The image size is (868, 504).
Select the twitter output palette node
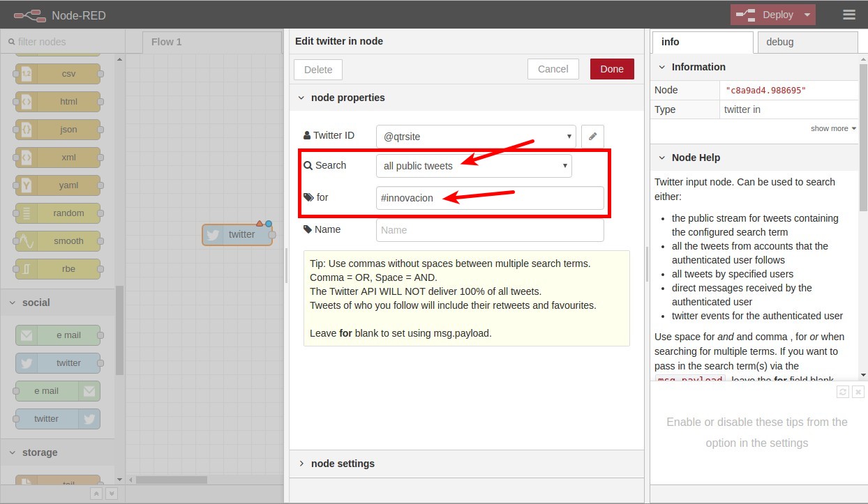pos(58,419)
